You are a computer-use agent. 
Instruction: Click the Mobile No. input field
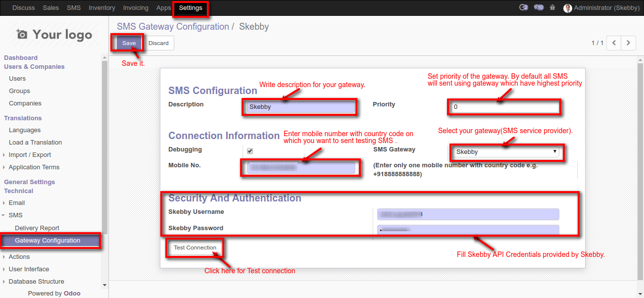301,168
